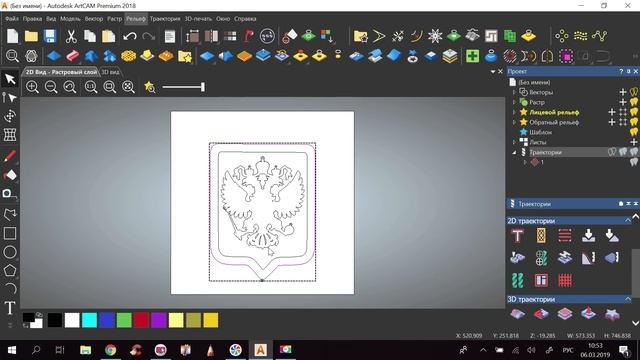Viewport: 640px width, 360px height.
Task: Select the arrow selection tool
Action: click(10, 79)
